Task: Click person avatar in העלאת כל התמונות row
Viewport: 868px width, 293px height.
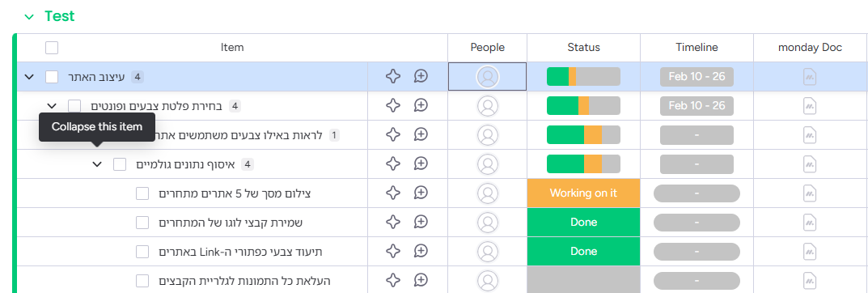Action: 487,280
